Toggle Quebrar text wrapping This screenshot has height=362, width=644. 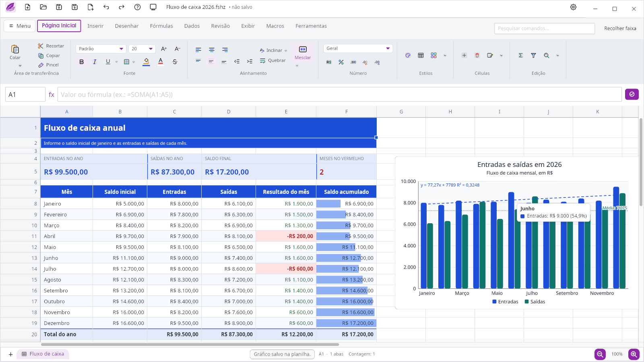click(272, 61)
